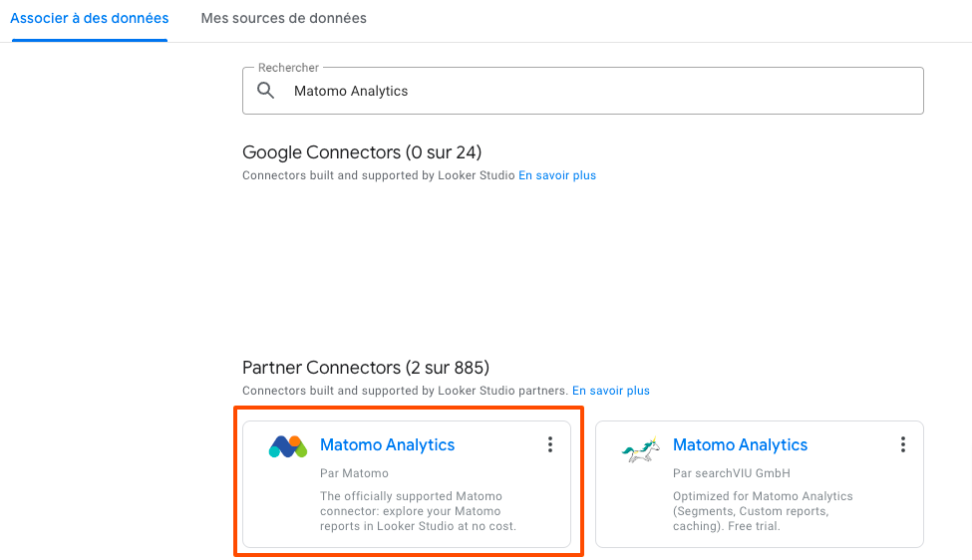Click the 'Par Matomo' author text
The height and width of the screenshot is (560, 972).
click(354, 473)
